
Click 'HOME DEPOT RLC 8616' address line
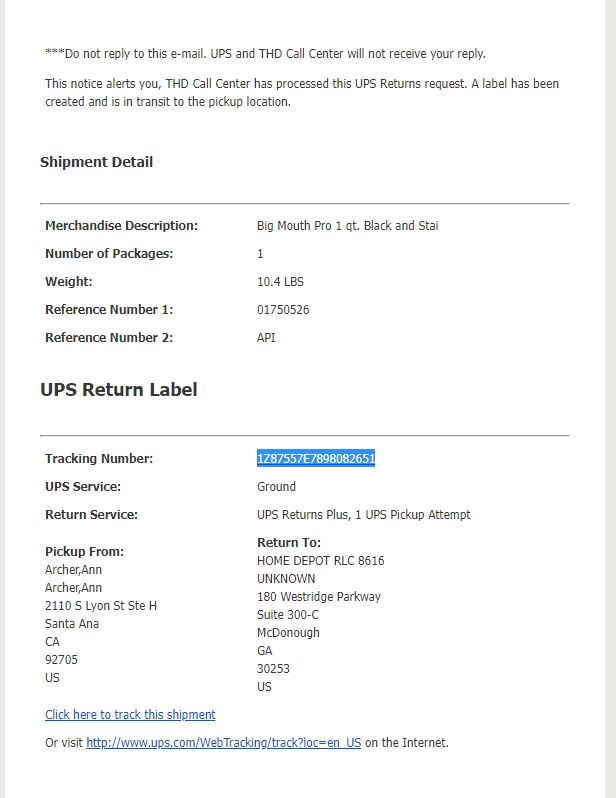point(321,561)
